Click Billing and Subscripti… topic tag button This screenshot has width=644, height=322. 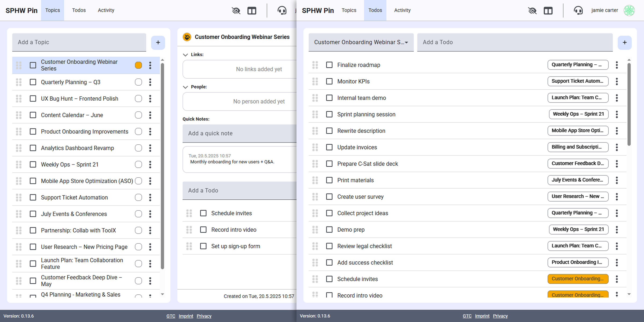(578, 147)
